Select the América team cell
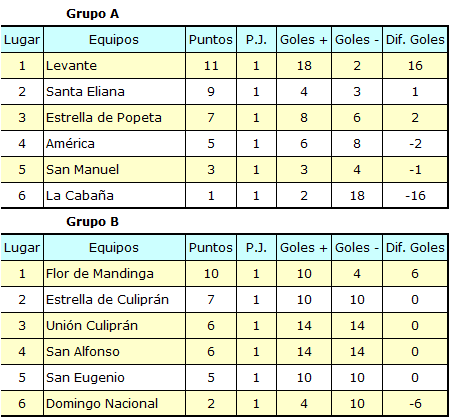The height and width of the screenshot is (417, 449). click(x=114, y=144)
